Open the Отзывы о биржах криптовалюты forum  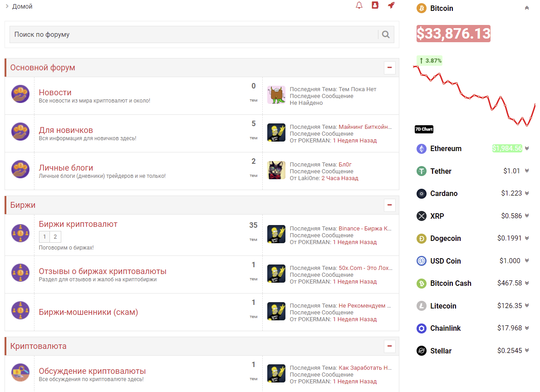tap(103, 271)
